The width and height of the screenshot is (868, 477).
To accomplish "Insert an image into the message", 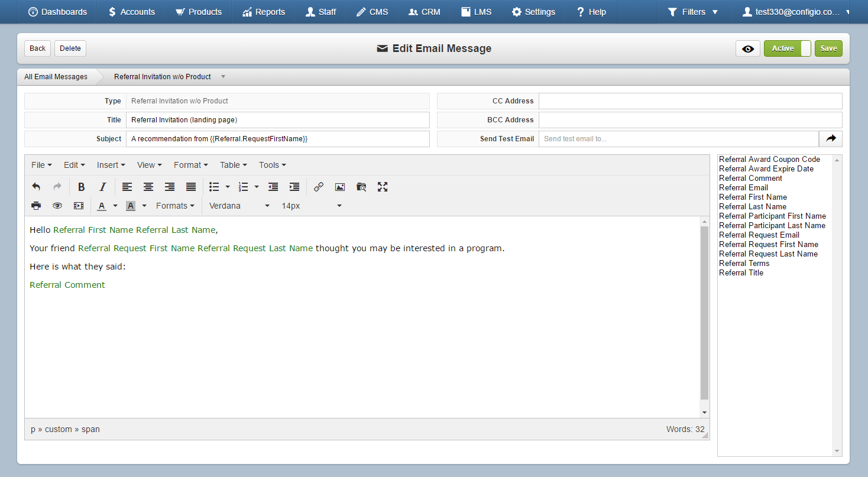I will point(340,187).
